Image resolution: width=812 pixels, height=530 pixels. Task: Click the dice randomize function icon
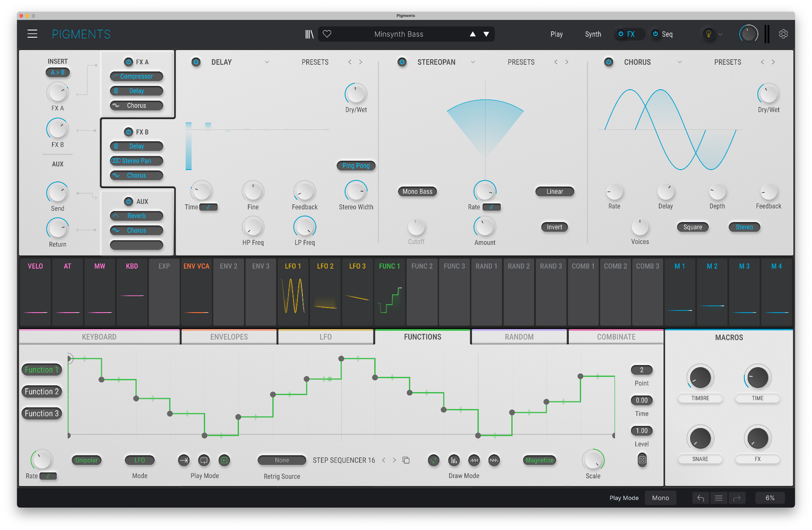click(x=642, y=460)
